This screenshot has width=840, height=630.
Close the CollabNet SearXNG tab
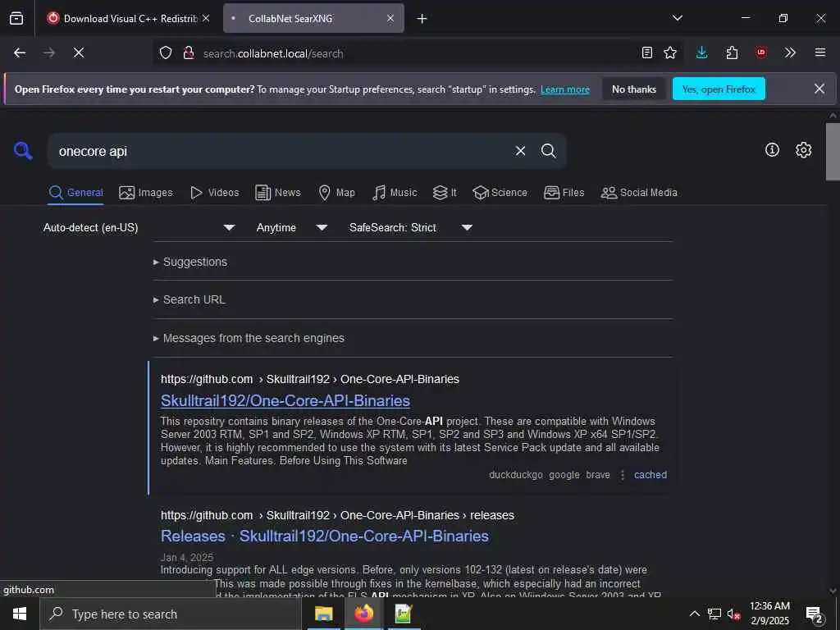coord(390,18)
